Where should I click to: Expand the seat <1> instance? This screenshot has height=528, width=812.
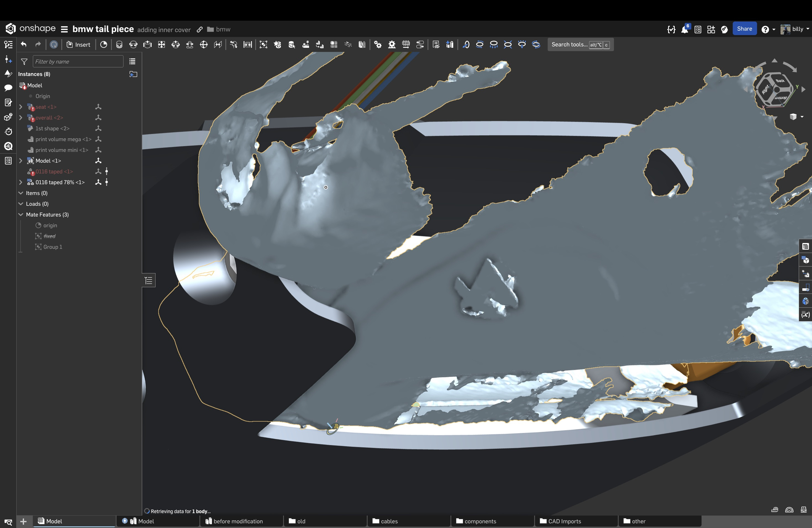pyautogui.click(x=21, y=107)
